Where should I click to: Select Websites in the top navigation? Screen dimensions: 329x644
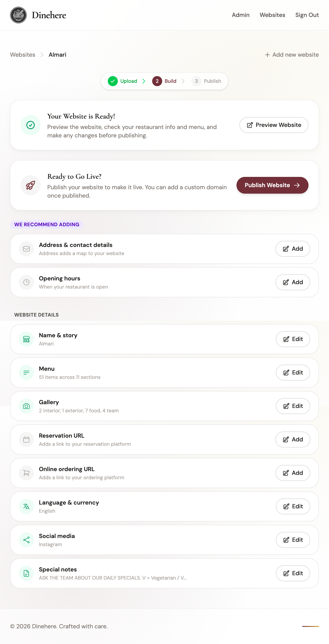tap(272, 15)
